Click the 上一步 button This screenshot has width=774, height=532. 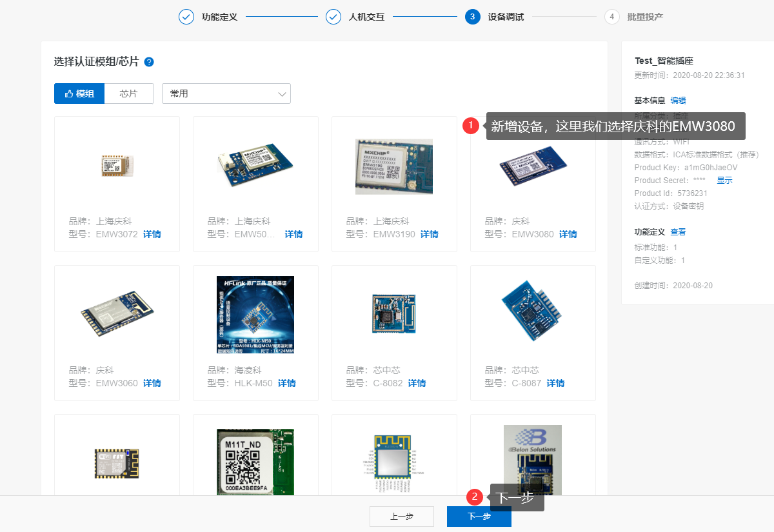(x=402, y=517)
